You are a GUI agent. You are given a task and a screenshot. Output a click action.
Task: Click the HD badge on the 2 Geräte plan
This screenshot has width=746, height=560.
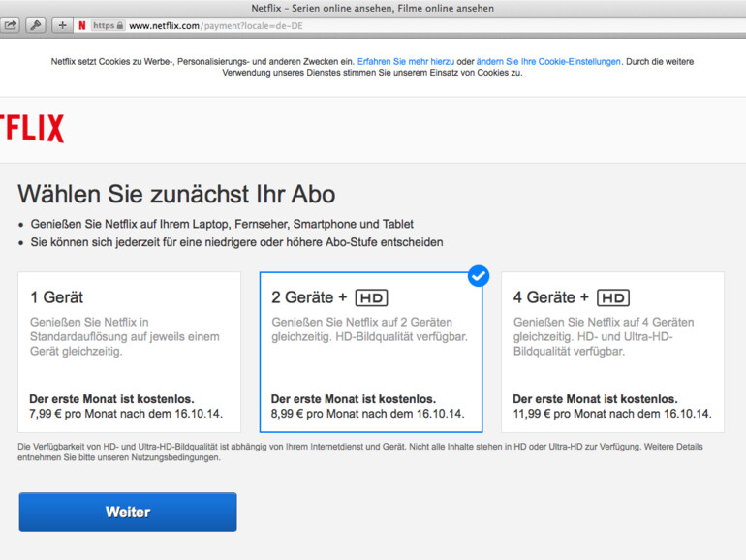point(372,297)
